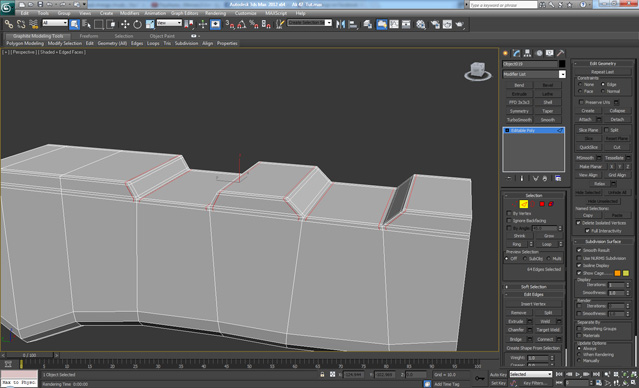Switch to Polygon sub-object level

click(542, 204)
